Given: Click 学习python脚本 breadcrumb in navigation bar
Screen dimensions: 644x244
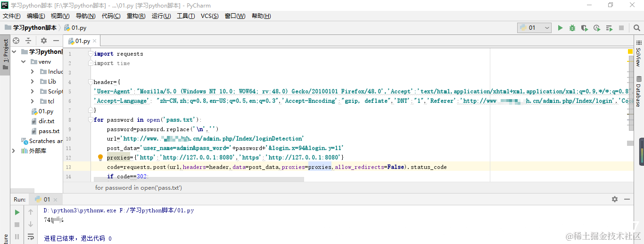Looking at the screenshot, I should 31,28.
